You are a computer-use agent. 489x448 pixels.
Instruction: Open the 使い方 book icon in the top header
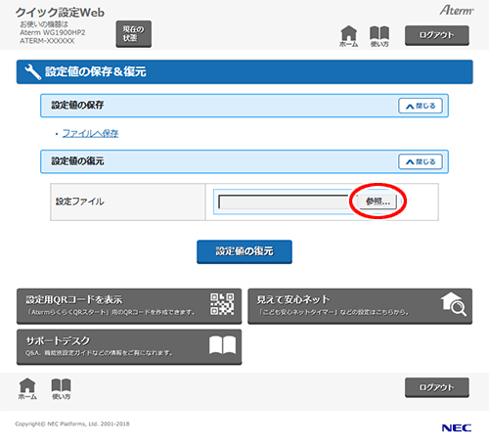[379, 36]
